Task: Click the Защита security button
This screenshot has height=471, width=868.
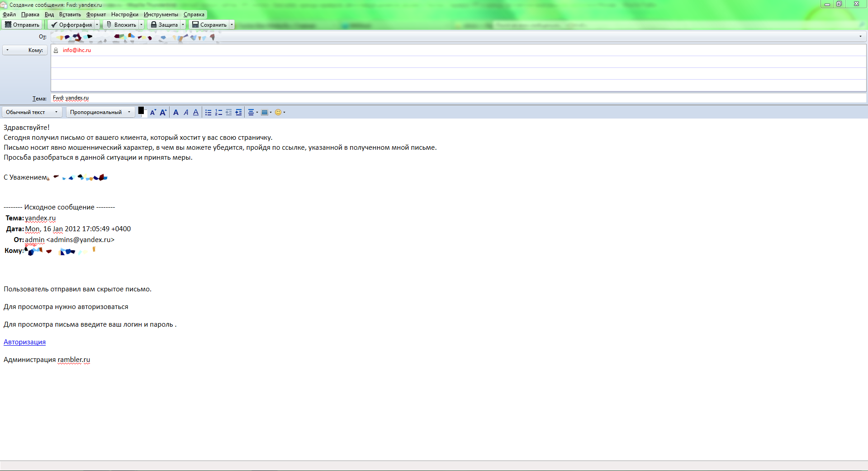Action: coord(164,25)
